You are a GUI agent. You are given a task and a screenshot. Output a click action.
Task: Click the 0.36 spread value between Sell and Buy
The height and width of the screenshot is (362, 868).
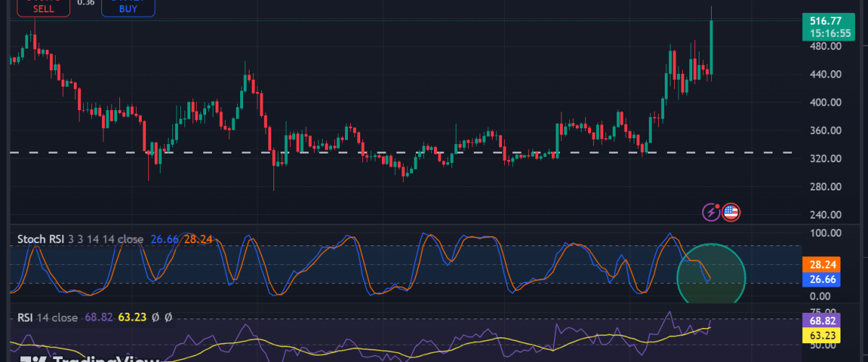[85, 3]
